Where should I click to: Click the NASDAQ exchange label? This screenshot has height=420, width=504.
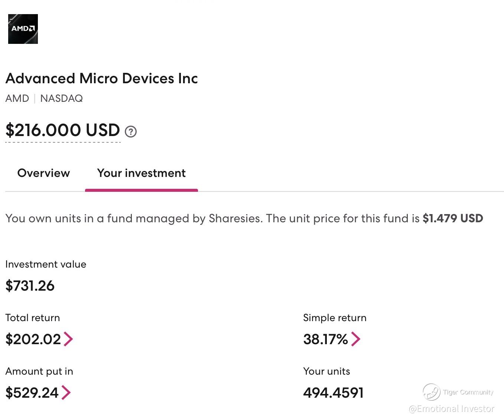(x=61, y=98)
